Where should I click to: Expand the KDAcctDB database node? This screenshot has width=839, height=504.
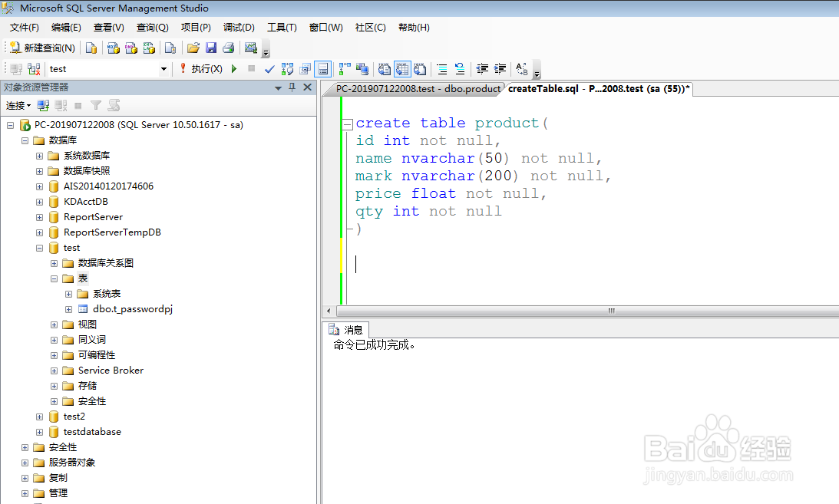40,202
